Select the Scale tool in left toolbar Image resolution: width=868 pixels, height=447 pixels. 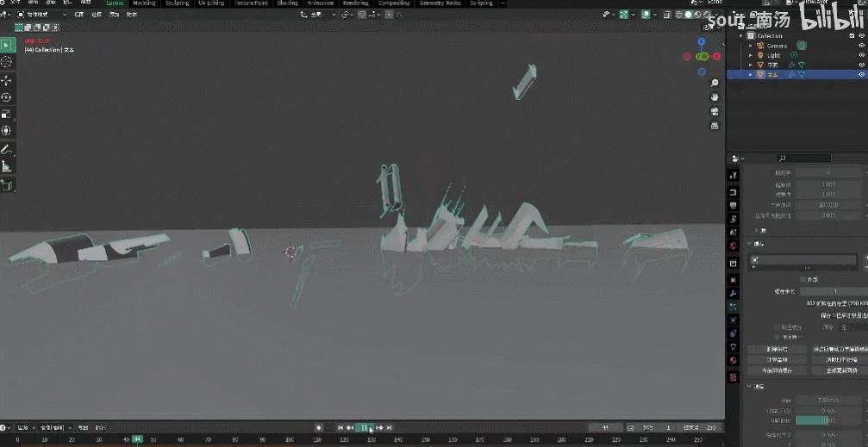point(7,114)
